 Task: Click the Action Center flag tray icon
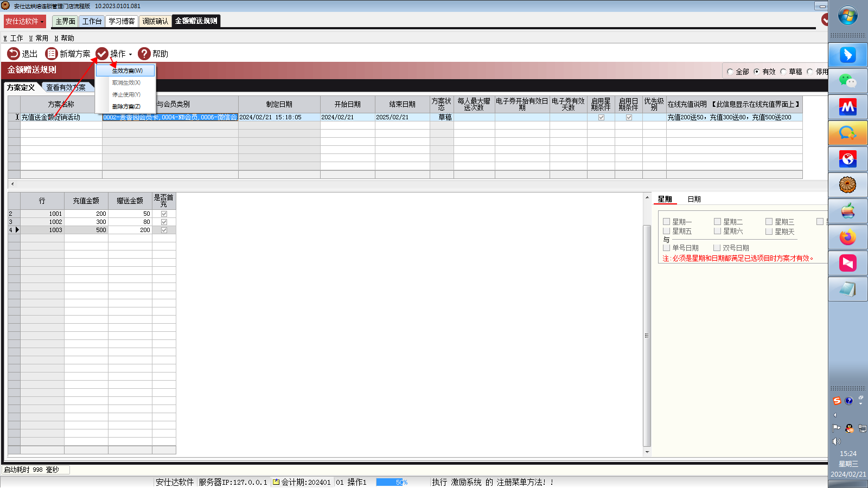point(837,428)
